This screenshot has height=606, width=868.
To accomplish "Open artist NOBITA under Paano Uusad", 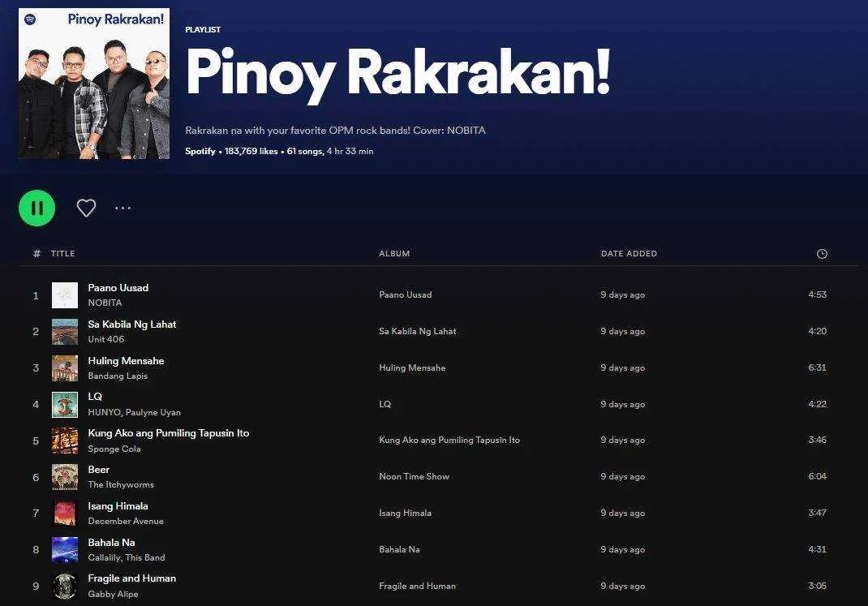I will point(105,303).
